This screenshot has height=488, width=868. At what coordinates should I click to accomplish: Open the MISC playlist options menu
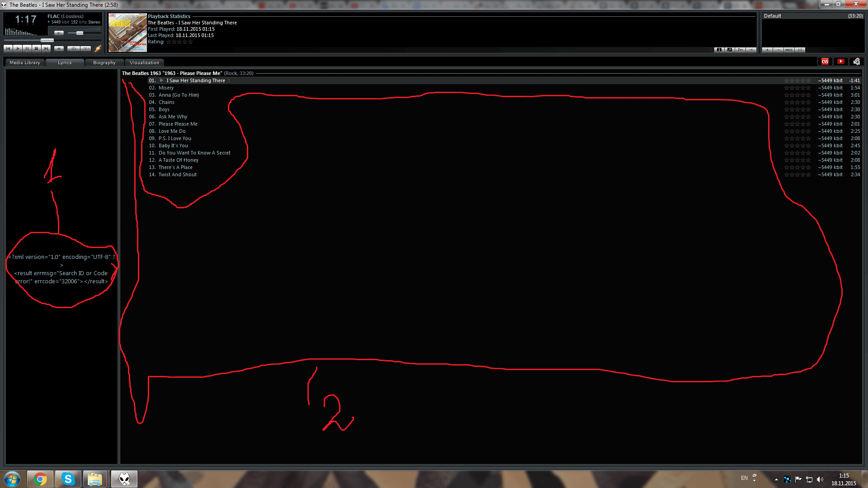789,50
